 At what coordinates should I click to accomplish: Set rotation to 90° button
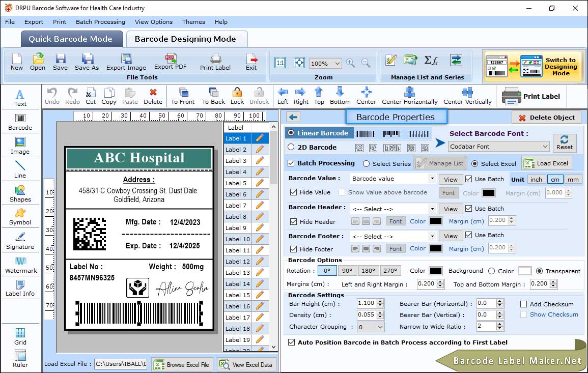(347, 271)
